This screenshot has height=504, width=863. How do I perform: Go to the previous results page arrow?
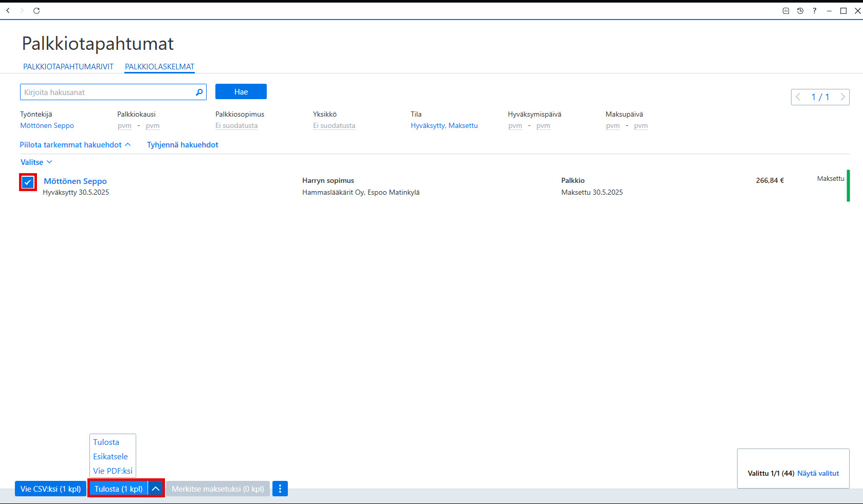coord(798,97)
